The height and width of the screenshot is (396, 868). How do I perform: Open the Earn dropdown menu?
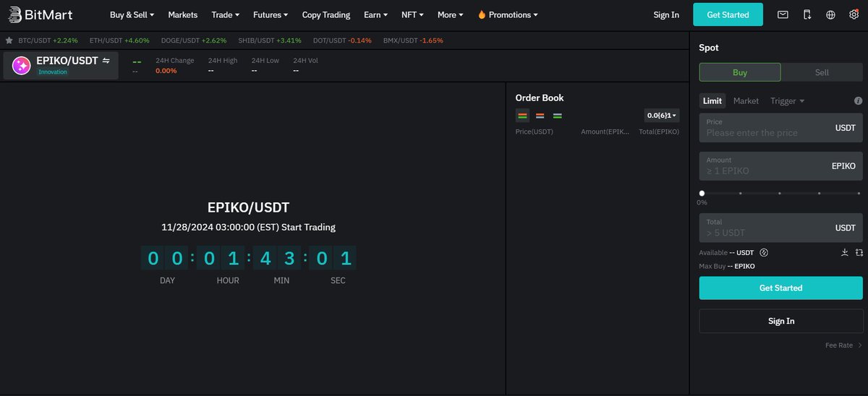click(375, 14)
